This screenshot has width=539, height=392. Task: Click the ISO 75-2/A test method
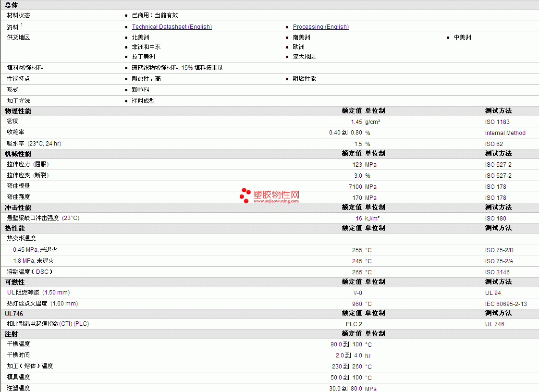coord(499,261)
